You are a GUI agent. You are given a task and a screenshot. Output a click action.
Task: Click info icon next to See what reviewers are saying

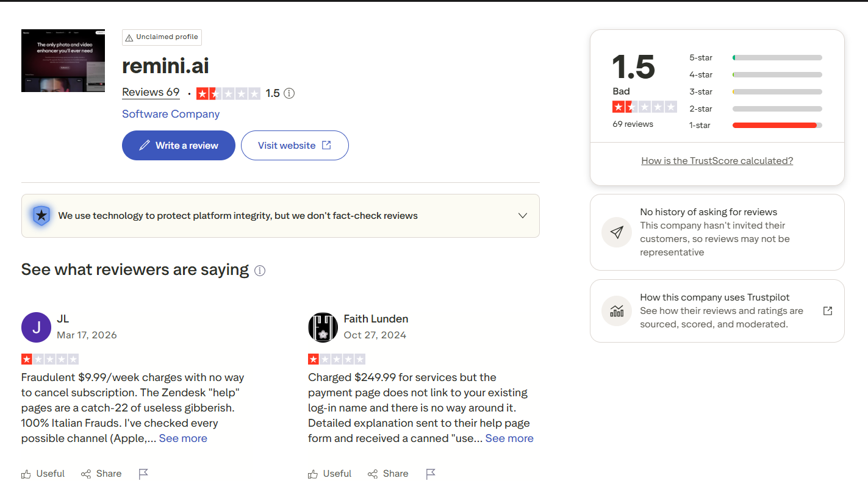click(x=260, y=271)
